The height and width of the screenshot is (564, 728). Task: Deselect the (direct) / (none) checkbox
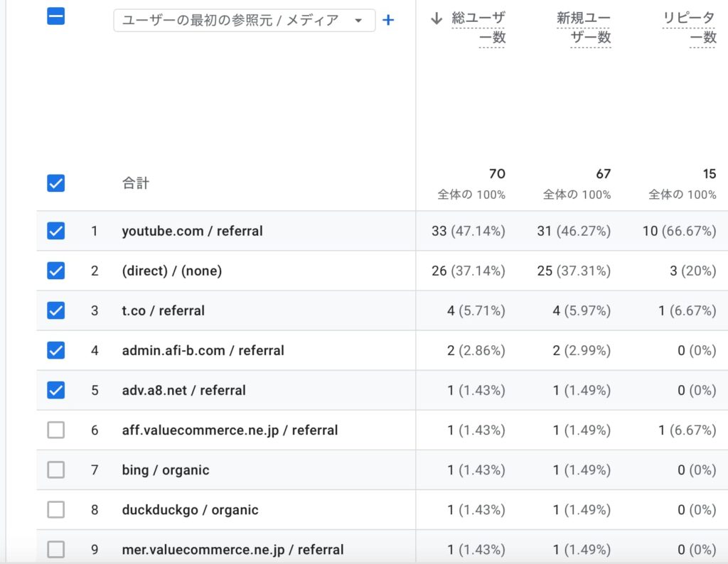click(x=55, y=271)
